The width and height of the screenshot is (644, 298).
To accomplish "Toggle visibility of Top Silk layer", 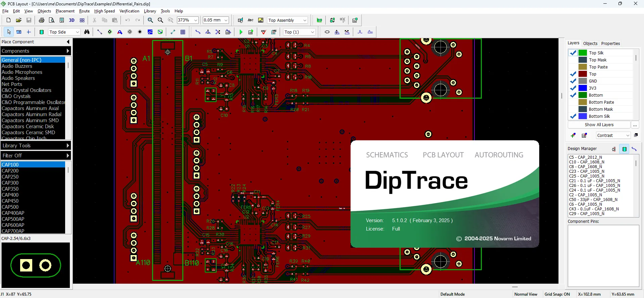I will 573,53.
